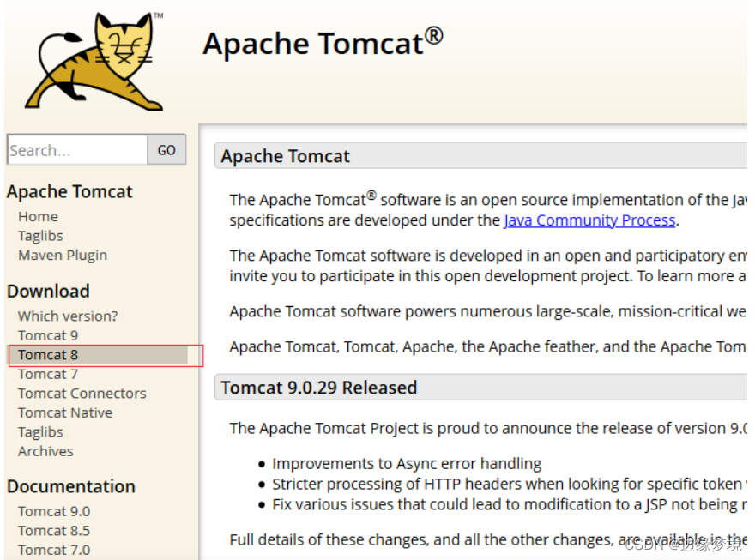Image resolution: width=755 pixels, height=560 pixels.
Task: Open the Home sidebar link
Action: (x=38, y=216)
